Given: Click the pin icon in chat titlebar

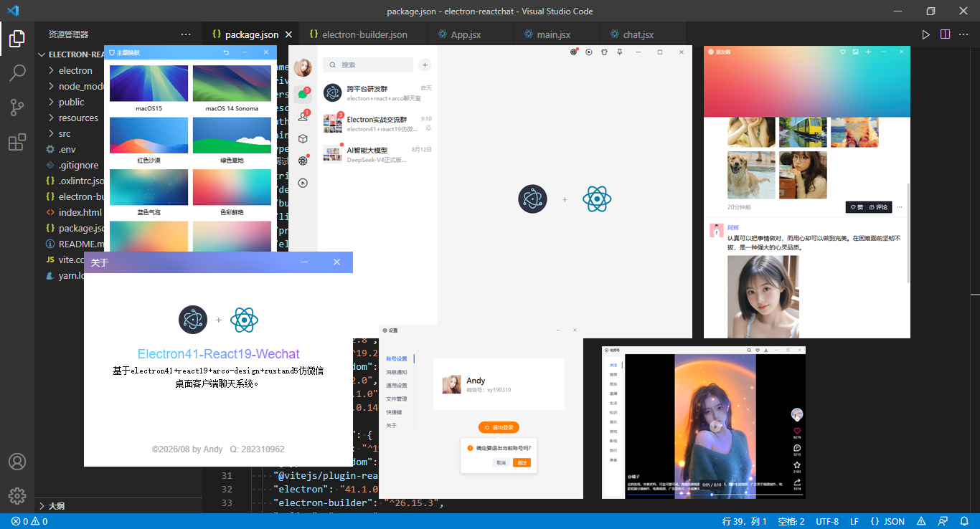Looking at the screenshot, I should tap(620, 52).
